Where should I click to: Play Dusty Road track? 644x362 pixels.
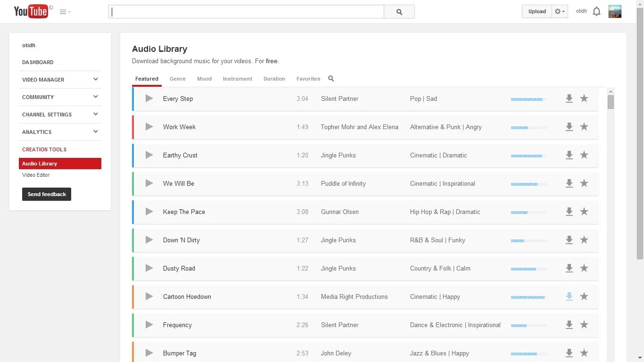point(149,268)
